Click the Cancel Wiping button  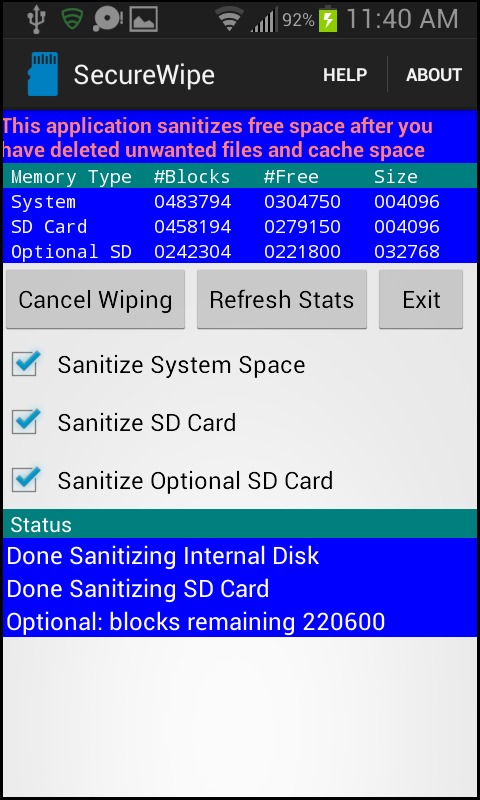pos(95,299)
